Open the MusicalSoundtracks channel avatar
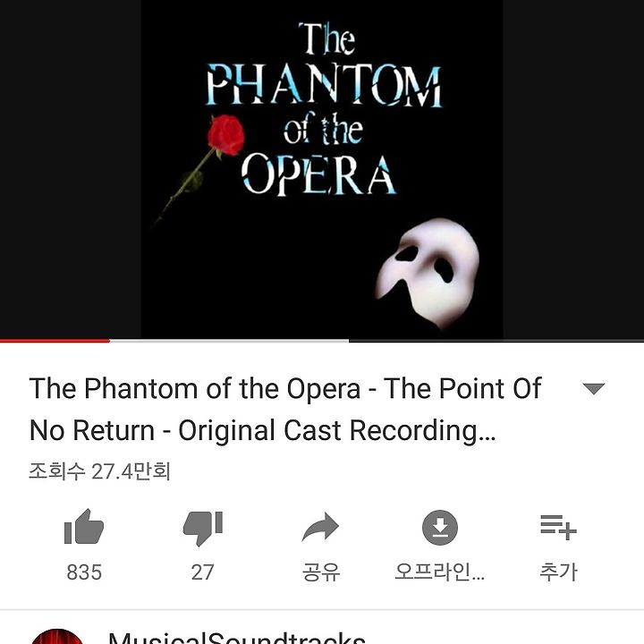Screen dimensions: 644x644 point(56,636)
